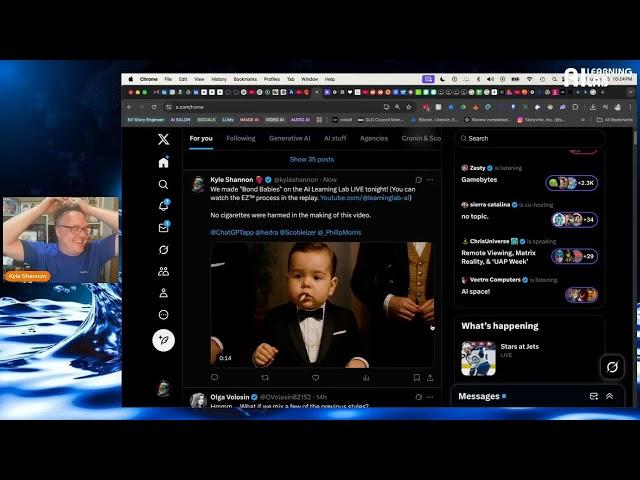Open the Bookmarks menu
Screen dimensions: 640x480
245,79
